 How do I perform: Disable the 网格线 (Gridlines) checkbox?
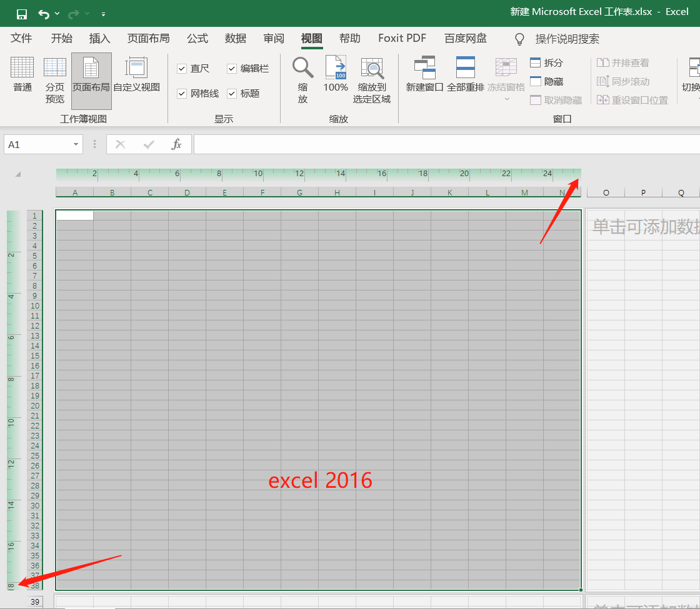(182, 93)
